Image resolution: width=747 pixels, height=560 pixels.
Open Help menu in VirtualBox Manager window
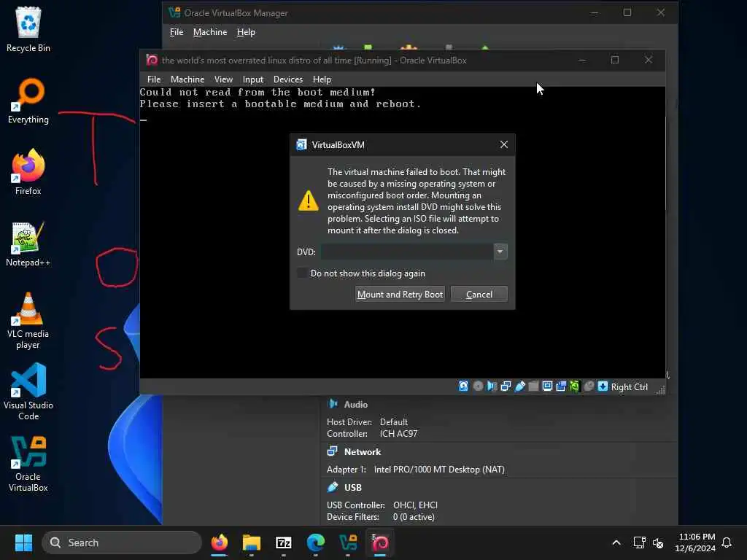coord(246,32)
